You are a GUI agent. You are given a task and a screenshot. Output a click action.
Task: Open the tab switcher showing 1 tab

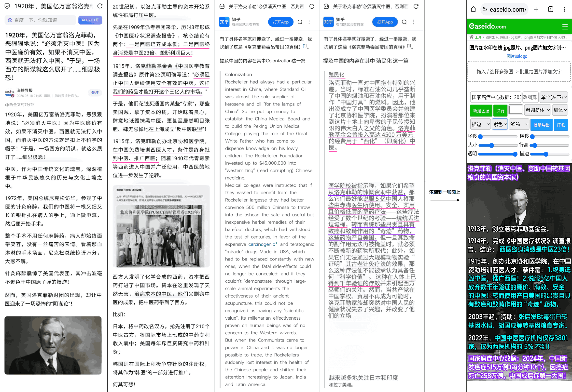[x=551, y=9]
